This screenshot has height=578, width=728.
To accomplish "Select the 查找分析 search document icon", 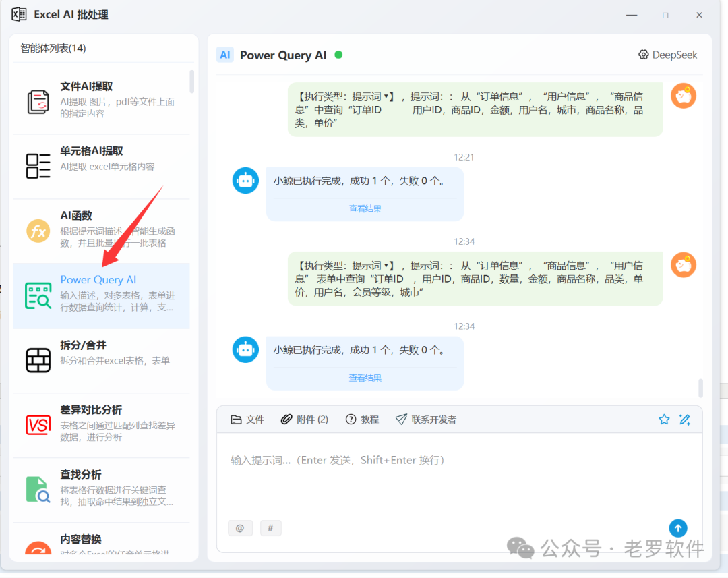I will (38, 489).
